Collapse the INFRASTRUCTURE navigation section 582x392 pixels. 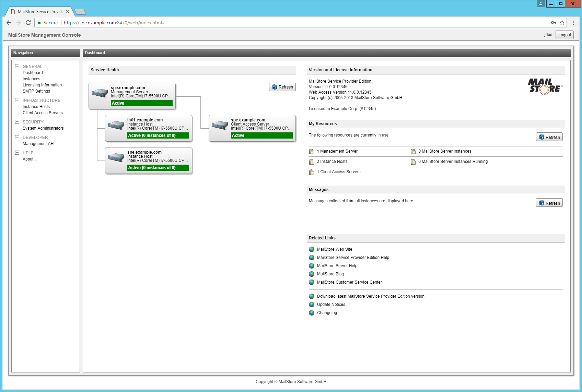[x=17, y=100]
